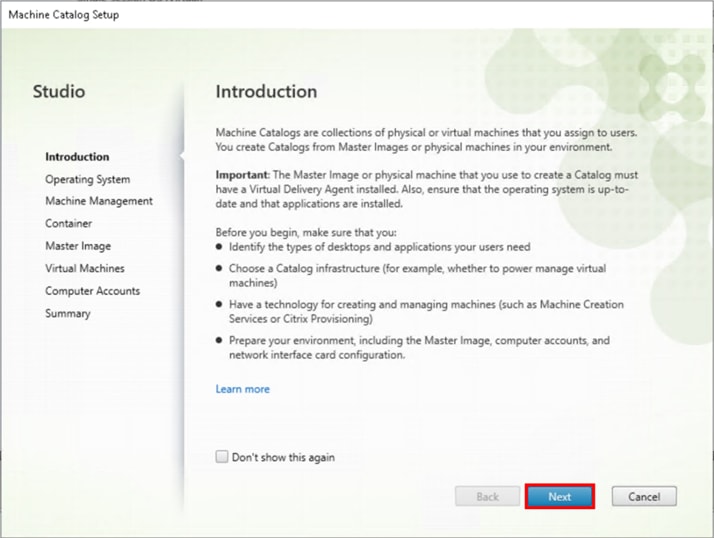Click the Next button
Image resolution: width=714 pixels, height=538 pixels.
[x=560, y=496]
